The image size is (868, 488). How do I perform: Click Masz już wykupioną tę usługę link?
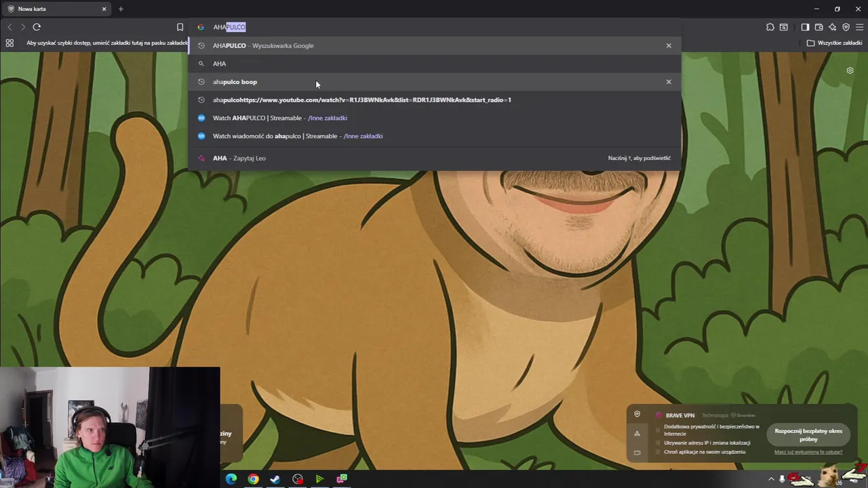[x=808, y=452]
